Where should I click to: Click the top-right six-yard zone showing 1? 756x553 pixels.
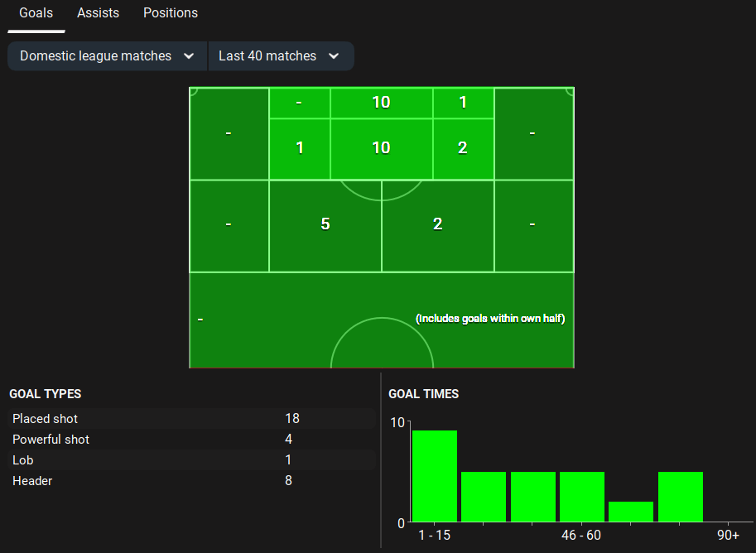click(463, 103)
